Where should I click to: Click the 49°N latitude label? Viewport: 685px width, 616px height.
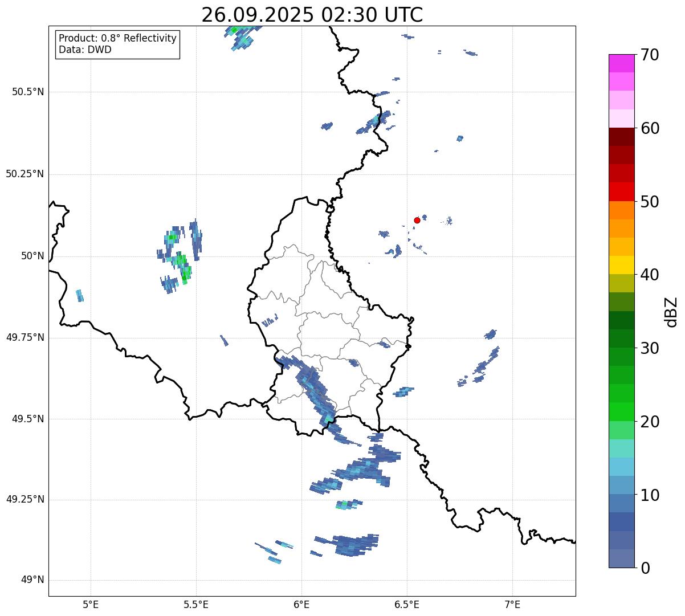32,580
